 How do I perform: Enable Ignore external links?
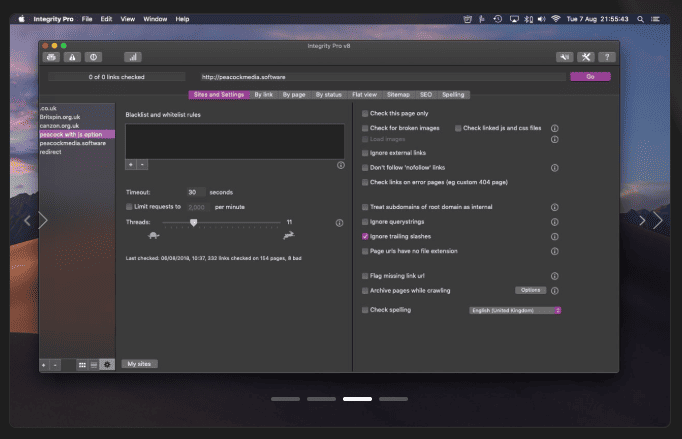365,153
